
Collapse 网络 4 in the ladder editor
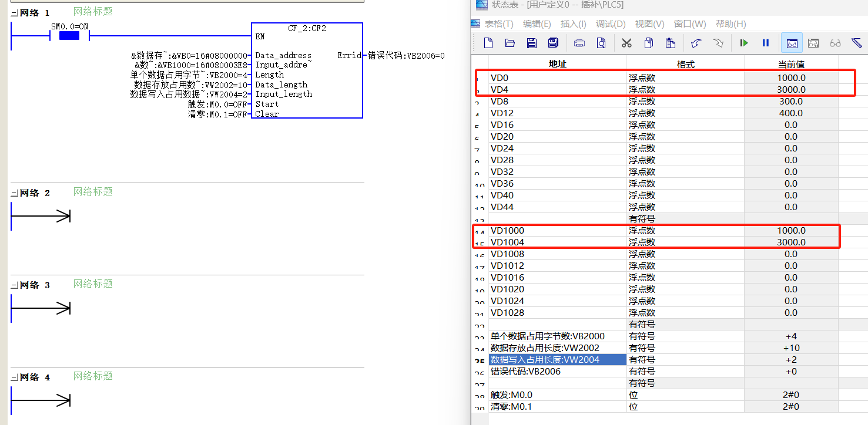(x=14, y=377)
